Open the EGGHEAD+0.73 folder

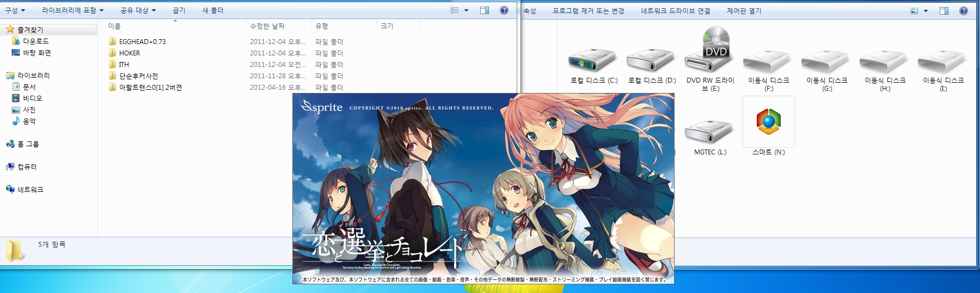point(142,42)
